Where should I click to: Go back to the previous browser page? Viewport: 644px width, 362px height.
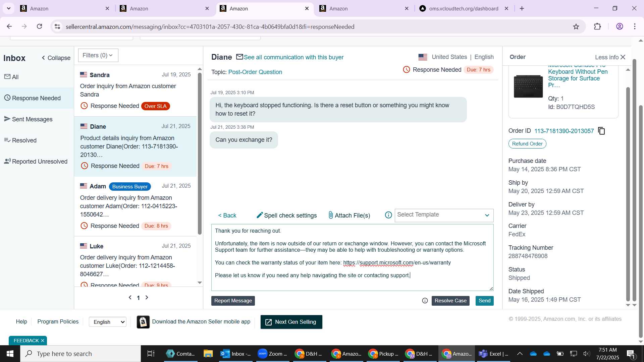click(x=9, y=26)
